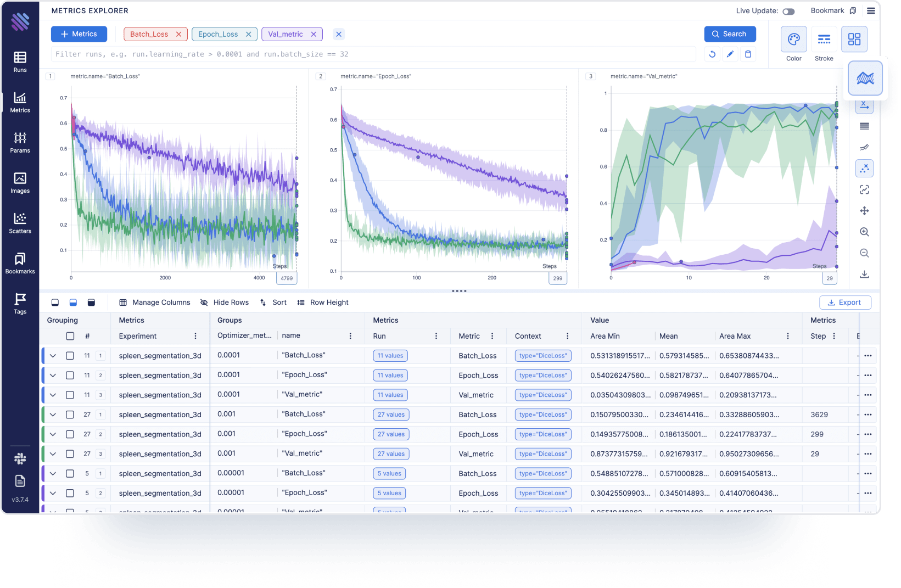Click the Slack community icon in sidebar
Screen dimensions: 901x588
pos(20,458)
